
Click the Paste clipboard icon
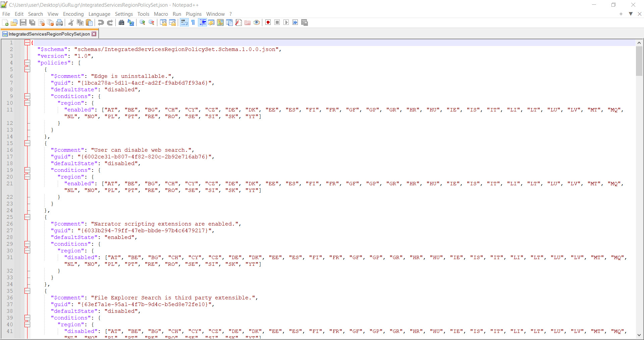[89, 22]
